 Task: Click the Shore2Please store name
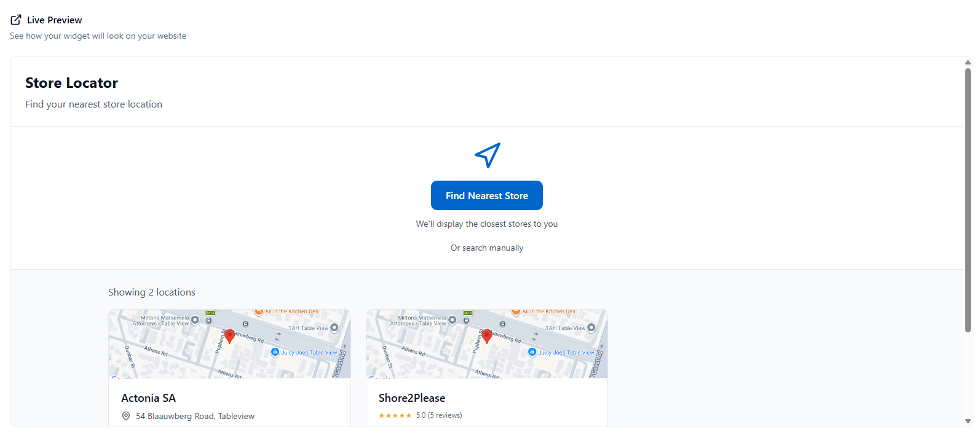[x=412, y=398]
